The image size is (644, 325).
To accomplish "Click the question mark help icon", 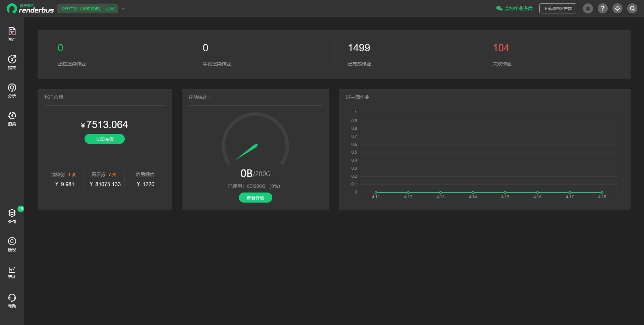I will (603, 8).
